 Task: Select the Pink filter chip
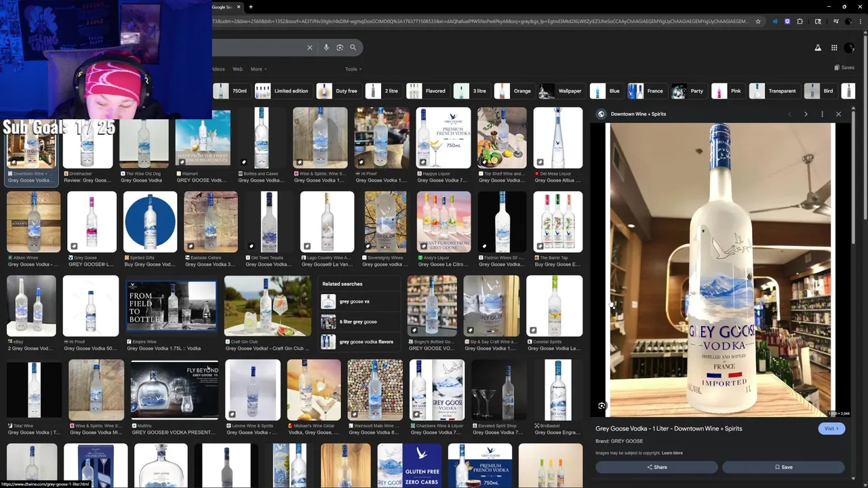pos(728,91)
